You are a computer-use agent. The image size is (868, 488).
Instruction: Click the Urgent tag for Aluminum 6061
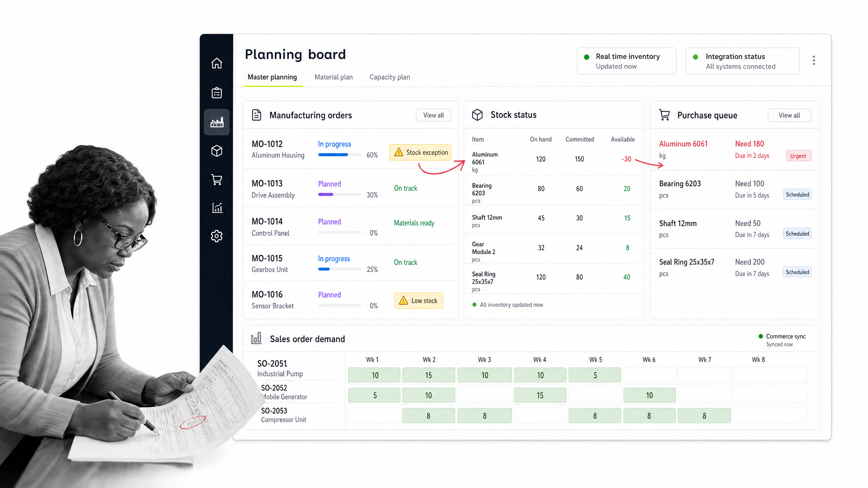pos(798,156)
